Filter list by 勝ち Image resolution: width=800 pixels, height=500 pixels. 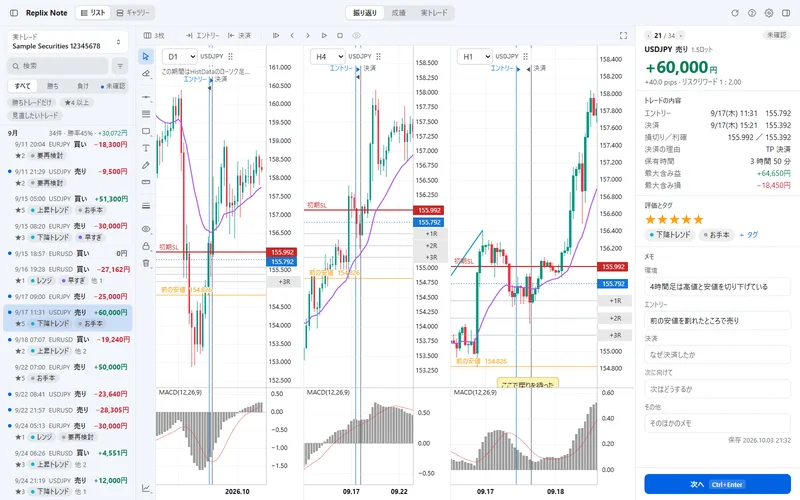click(53, 86)
